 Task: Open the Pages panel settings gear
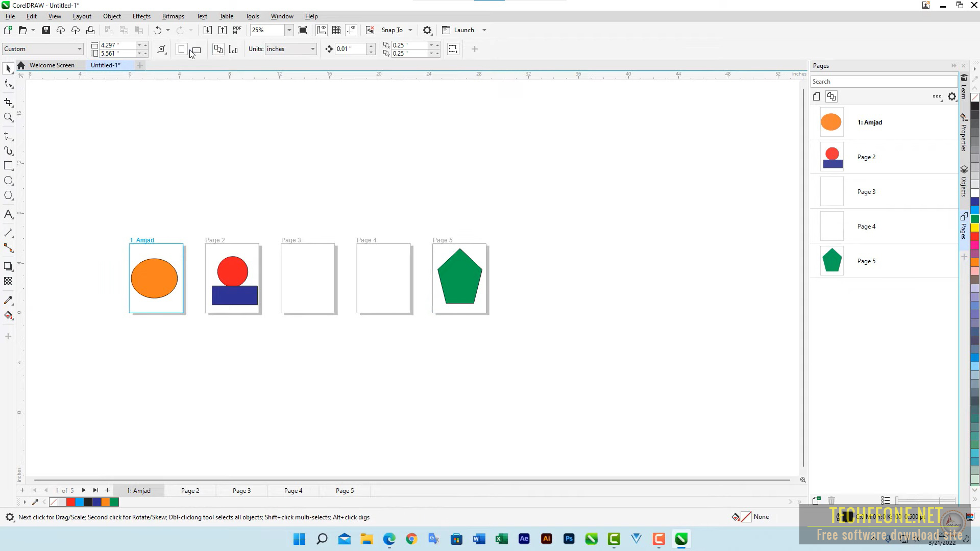point(952,96)
